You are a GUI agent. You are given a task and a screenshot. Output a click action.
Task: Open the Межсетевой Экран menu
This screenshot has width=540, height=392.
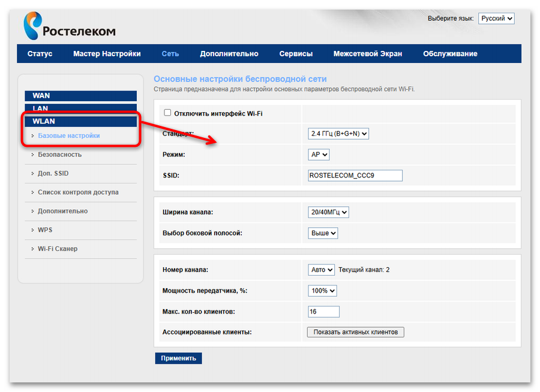coord(367,54)
